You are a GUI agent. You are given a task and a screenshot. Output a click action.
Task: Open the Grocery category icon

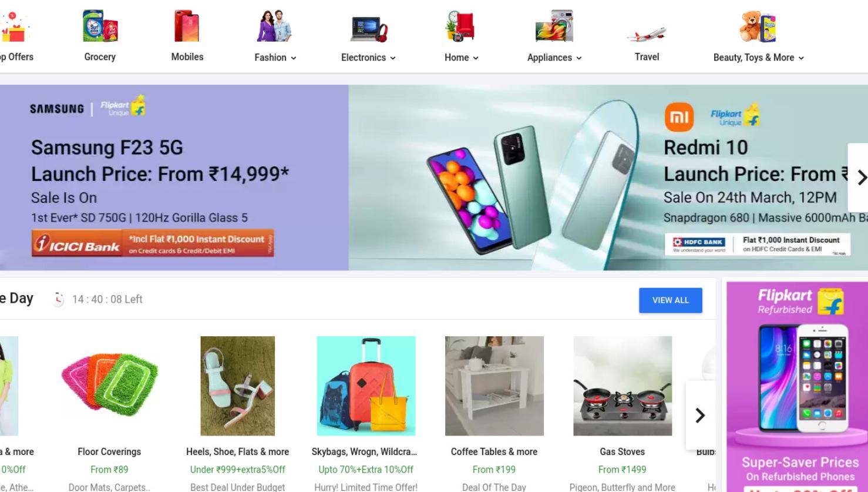tap(100, 26)
